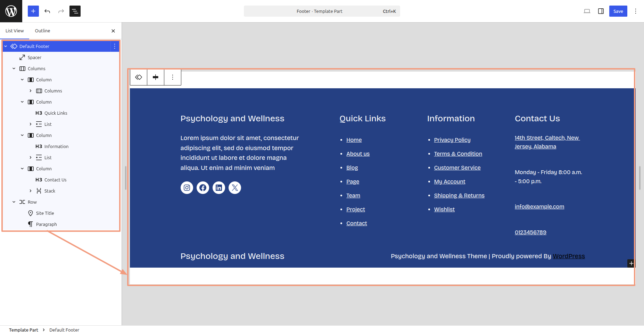Viewport: 644px width, 334px height.
Task: Click the Terms & Condition link
Action: (x=458, y=154)
